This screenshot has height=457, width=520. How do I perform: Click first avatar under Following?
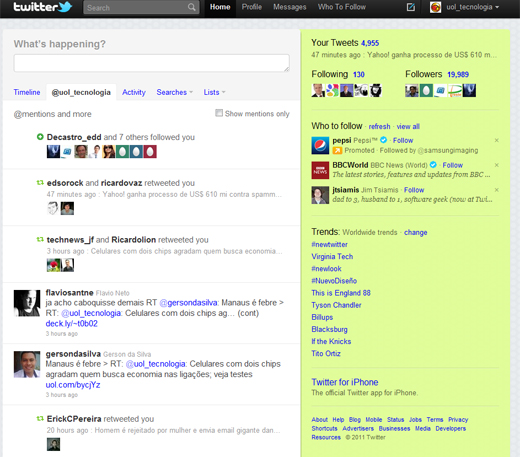[x=318, y=90]
